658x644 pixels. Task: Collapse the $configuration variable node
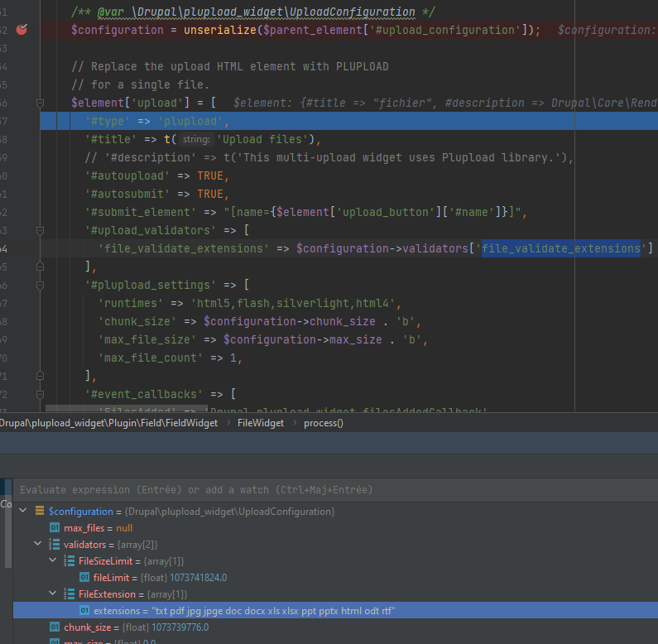(x=23, y=512)
